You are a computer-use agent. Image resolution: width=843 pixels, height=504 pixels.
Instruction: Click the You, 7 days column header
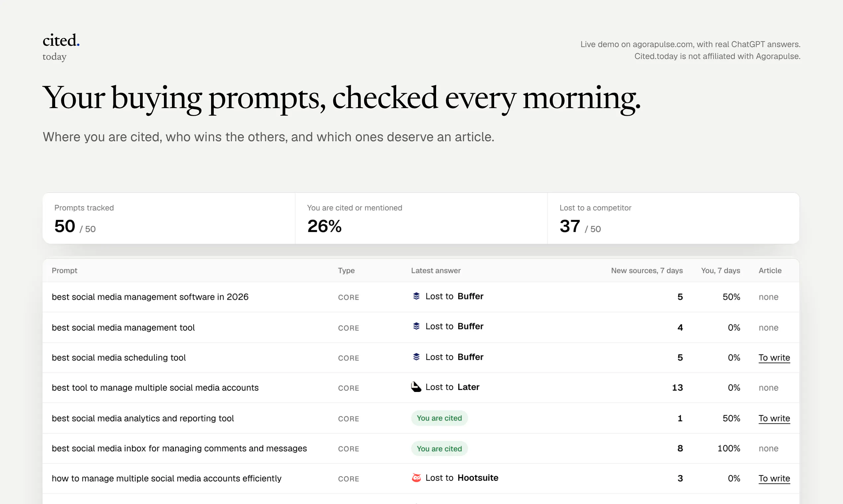(720, 271)
